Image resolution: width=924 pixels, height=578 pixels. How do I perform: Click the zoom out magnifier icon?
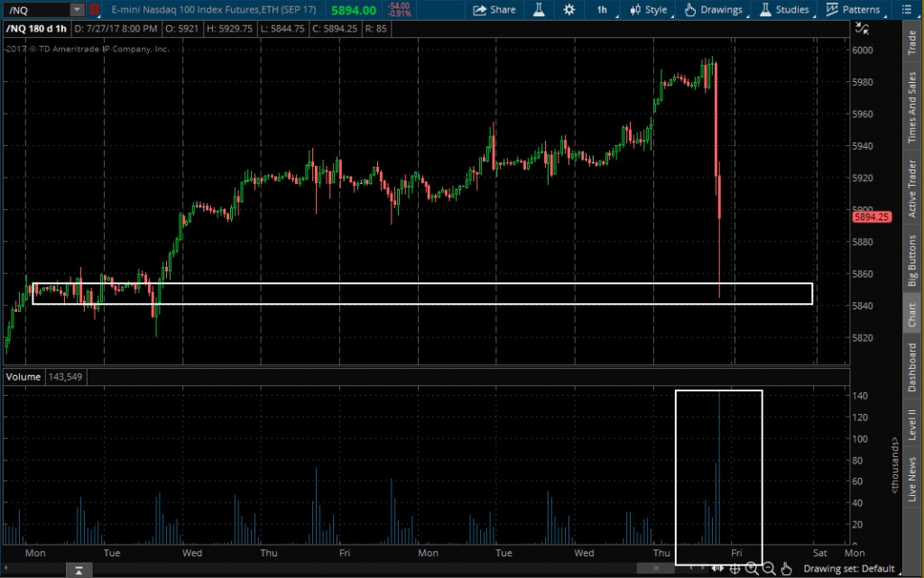769,568
